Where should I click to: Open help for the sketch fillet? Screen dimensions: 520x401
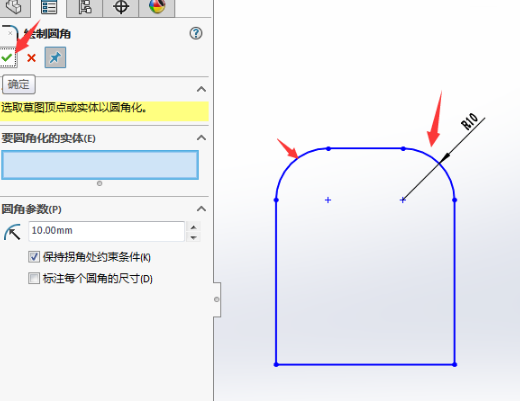point(196,33)
